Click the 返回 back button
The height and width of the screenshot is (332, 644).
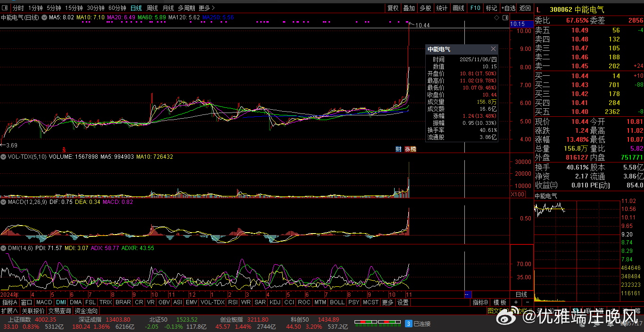(x=525, y=8)
